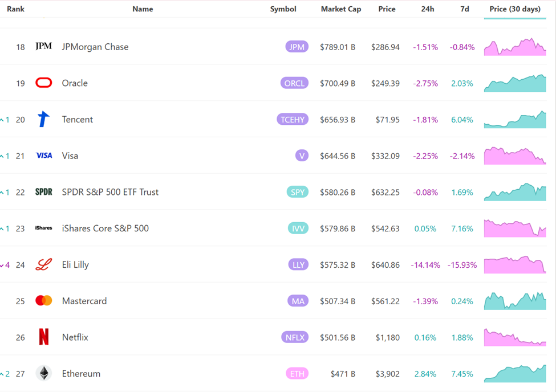Screen dimensions: 556x392
Task: Open the SPDR S&P 500 ETF Trust link
Action: [x=110, y=192]
